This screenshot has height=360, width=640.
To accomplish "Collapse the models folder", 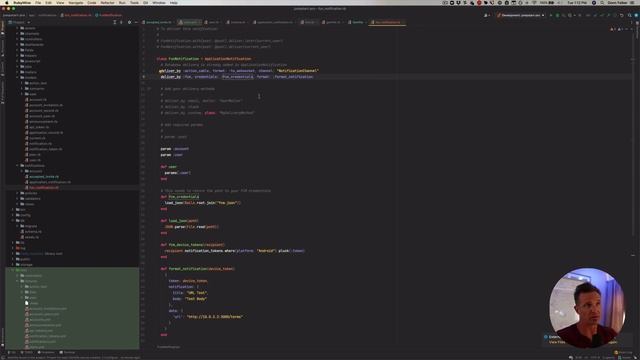I will click(x=18, y=77).
